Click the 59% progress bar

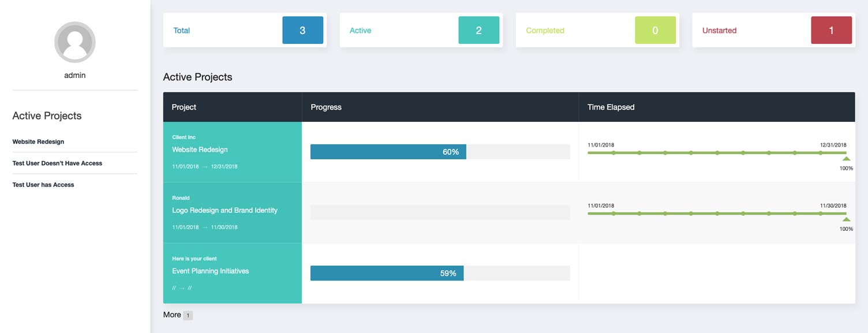440,273
